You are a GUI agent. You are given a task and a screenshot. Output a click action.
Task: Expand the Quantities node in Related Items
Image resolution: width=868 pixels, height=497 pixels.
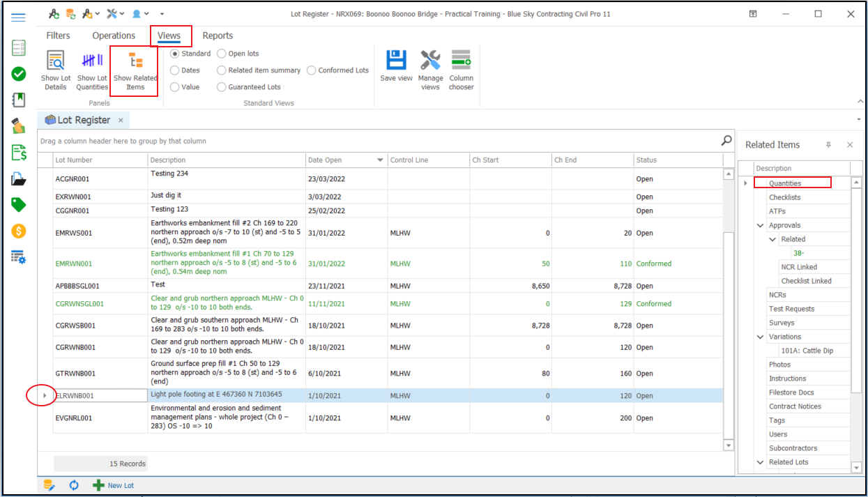pos(745,183)
